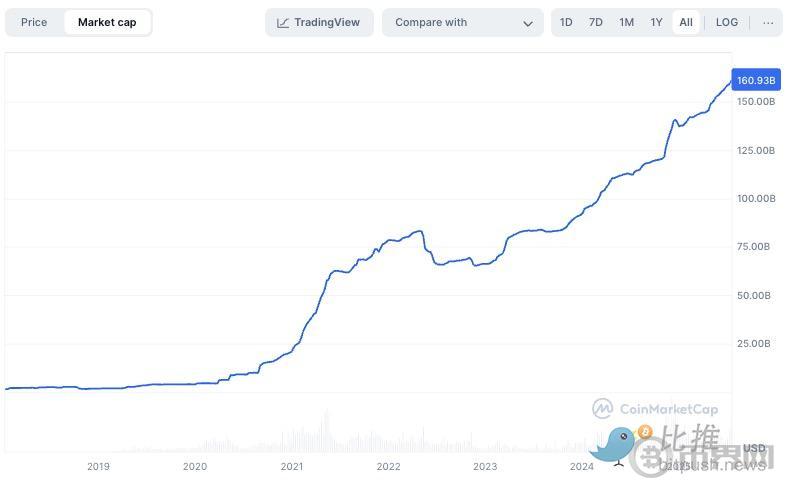Screen dimensions: 786x492
Task: Switch to the 1M time range
Action: click(x=626, y=22)
